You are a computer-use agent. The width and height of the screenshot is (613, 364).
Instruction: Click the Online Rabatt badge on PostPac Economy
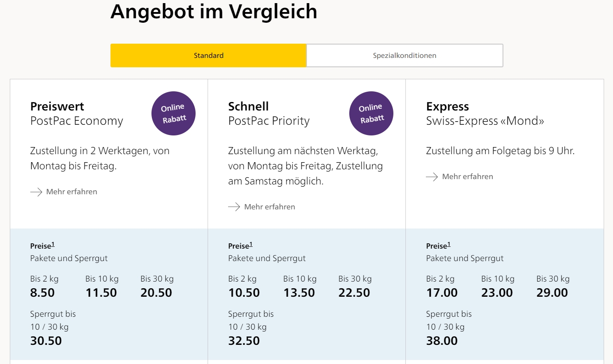point(173,113)
